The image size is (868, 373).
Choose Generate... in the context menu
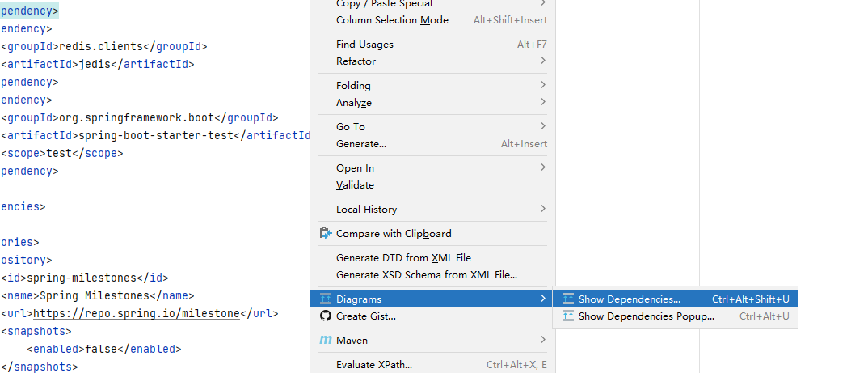coord(361,144)
